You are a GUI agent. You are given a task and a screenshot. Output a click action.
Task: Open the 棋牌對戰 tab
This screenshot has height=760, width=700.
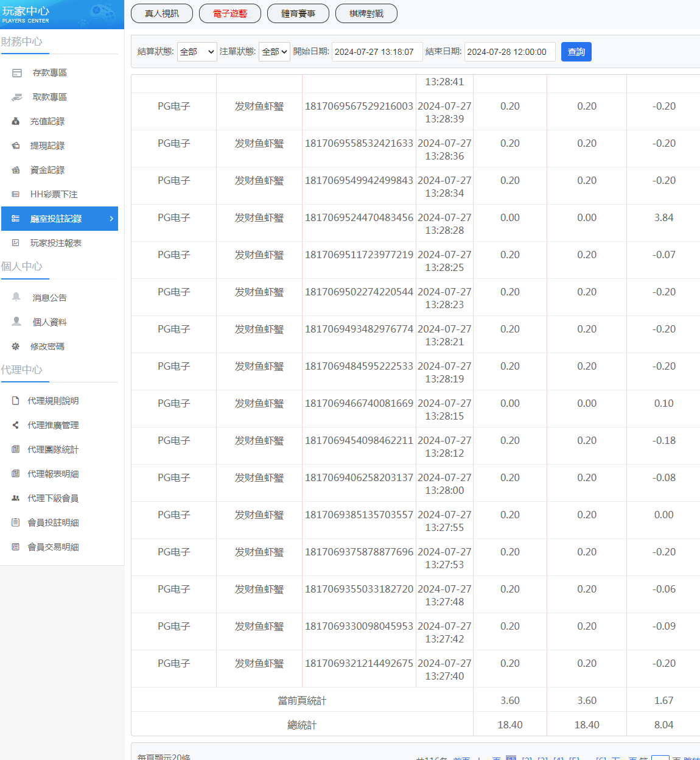(x=366, y=13)
